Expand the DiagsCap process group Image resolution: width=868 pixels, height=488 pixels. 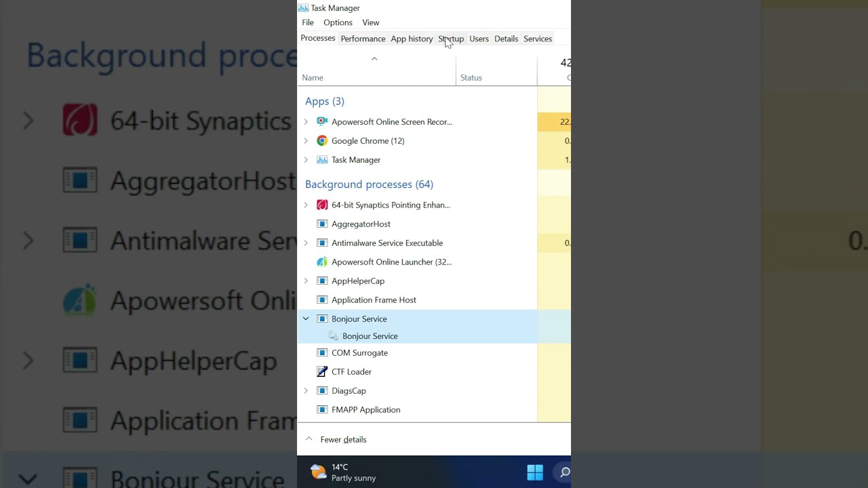(x=306, y=390)
